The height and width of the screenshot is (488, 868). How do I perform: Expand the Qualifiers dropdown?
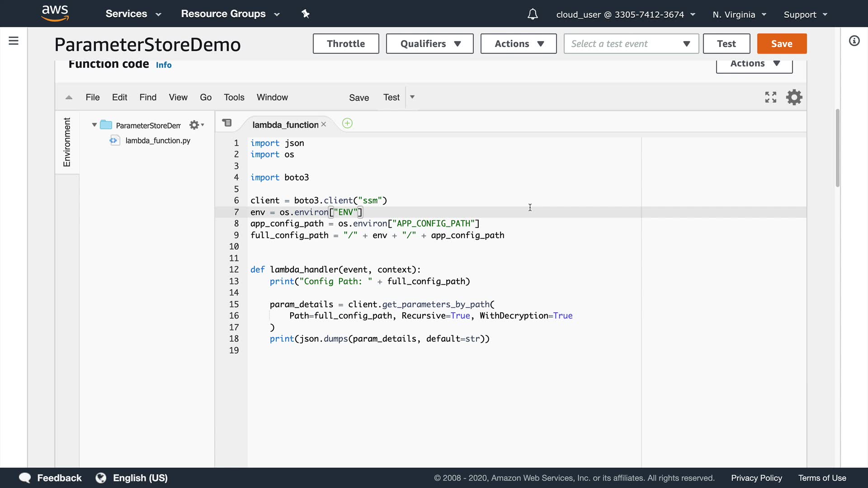429,44
